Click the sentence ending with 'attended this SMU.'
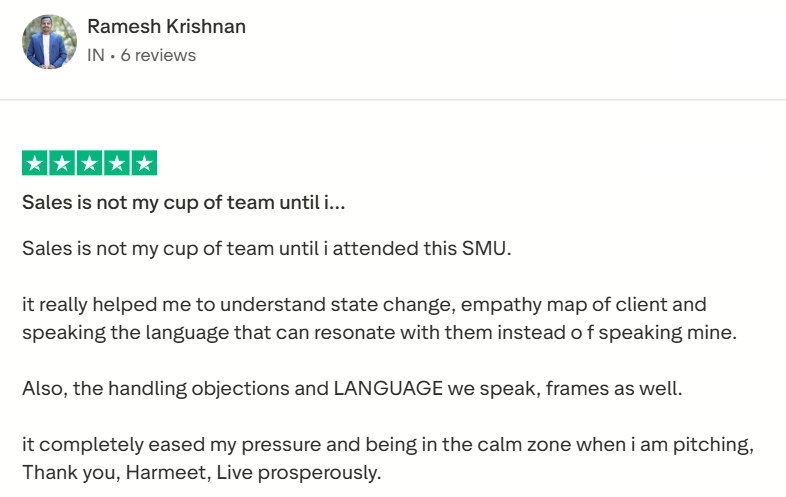The width and height of the screenshot is (786, 497). point(266,248)
